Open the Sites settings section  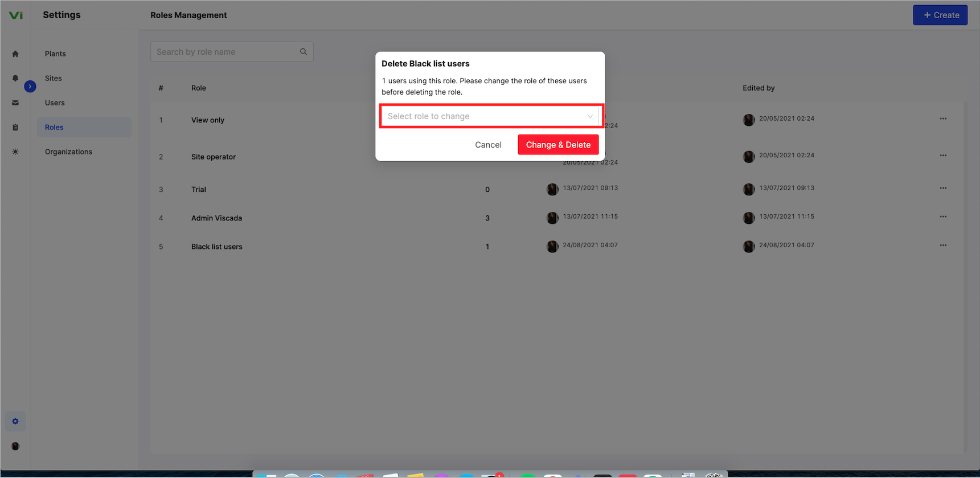[54, 78]
